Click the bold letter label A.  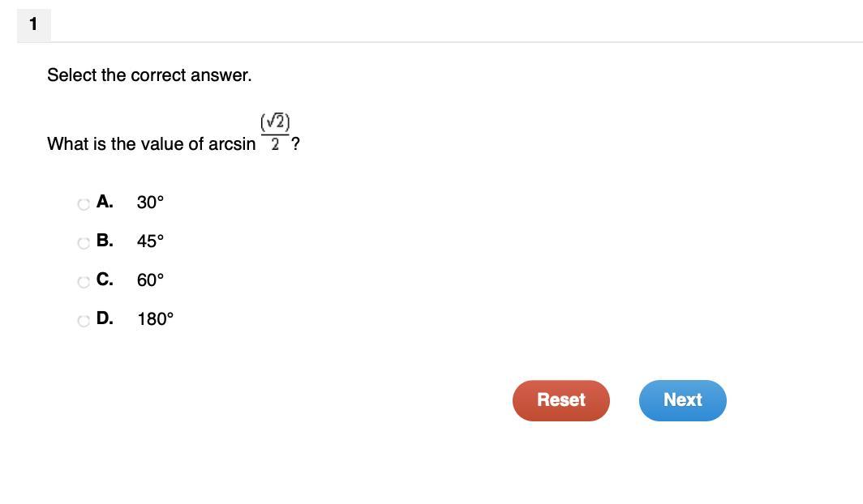(104, 202)
